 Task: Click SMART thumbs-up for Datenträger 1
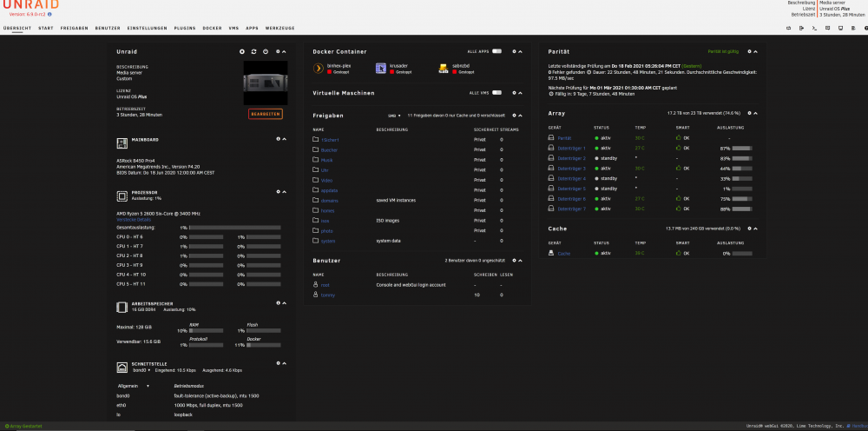pyautogui.click(x=679, y=148)
